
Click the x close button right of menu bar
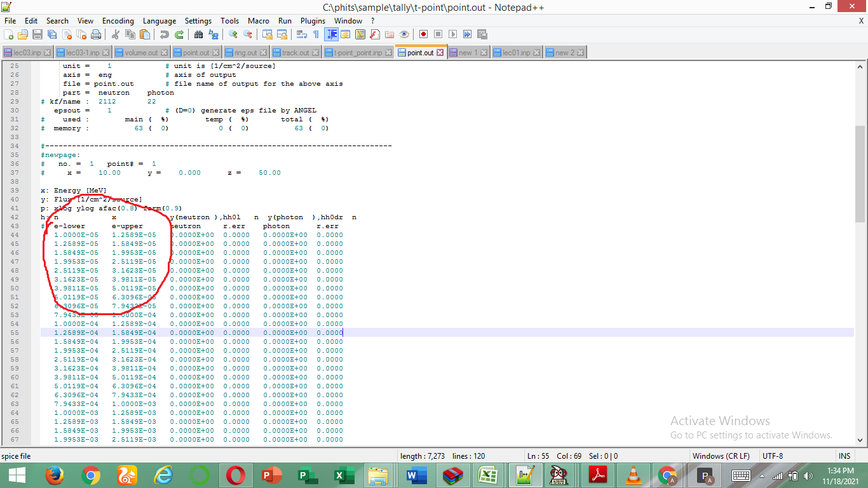[861, 21]
